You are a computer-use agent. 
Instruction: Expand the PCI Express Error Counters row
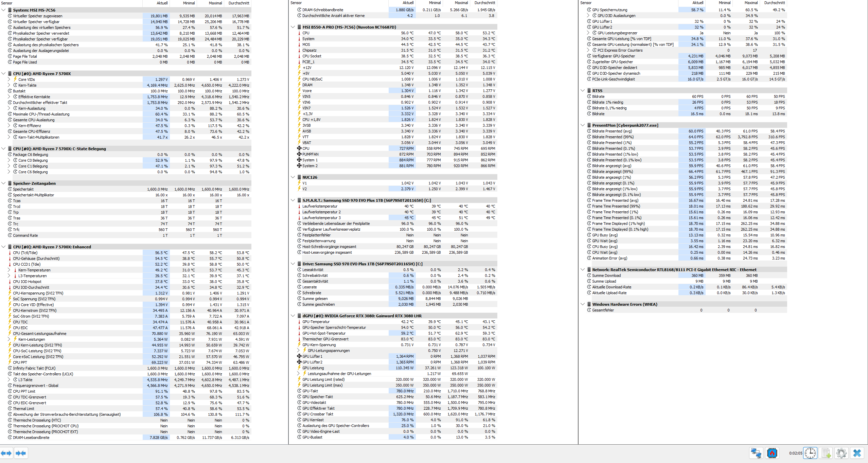(588, 50)
